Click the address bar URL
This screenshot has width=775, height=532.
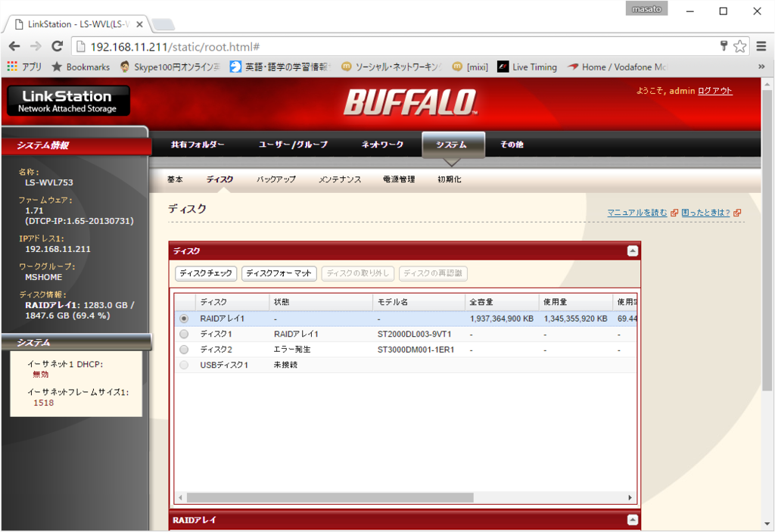[x=175, y=47]
